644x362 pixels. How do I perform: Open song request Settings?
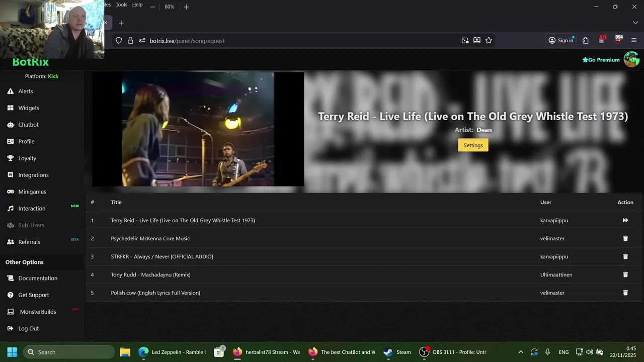point(473,145)
